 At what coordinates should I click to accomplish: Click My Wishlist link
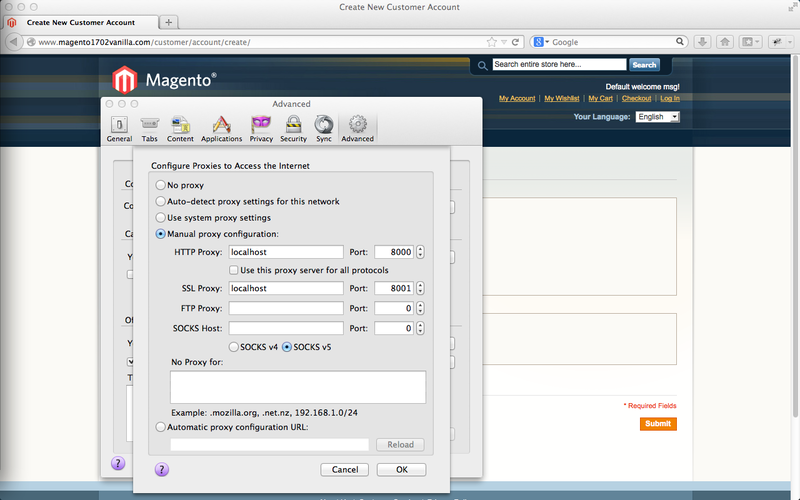click(x=562, y=98)
